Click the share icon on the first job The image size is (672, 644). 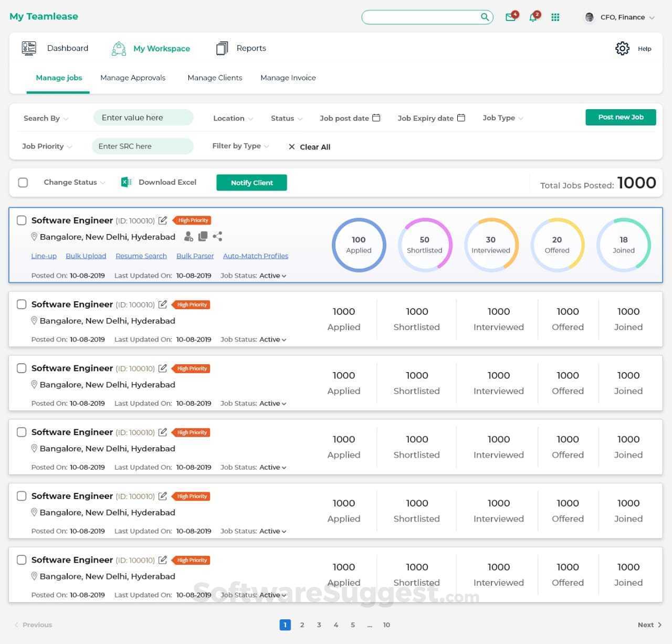[x=217, y=237]
